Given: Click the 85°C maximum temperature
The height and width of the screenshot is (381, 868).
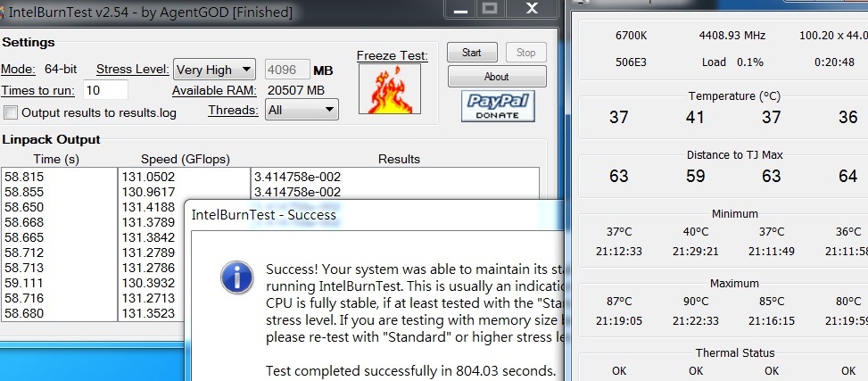Looking at the screenshot, I should [771, 302].
